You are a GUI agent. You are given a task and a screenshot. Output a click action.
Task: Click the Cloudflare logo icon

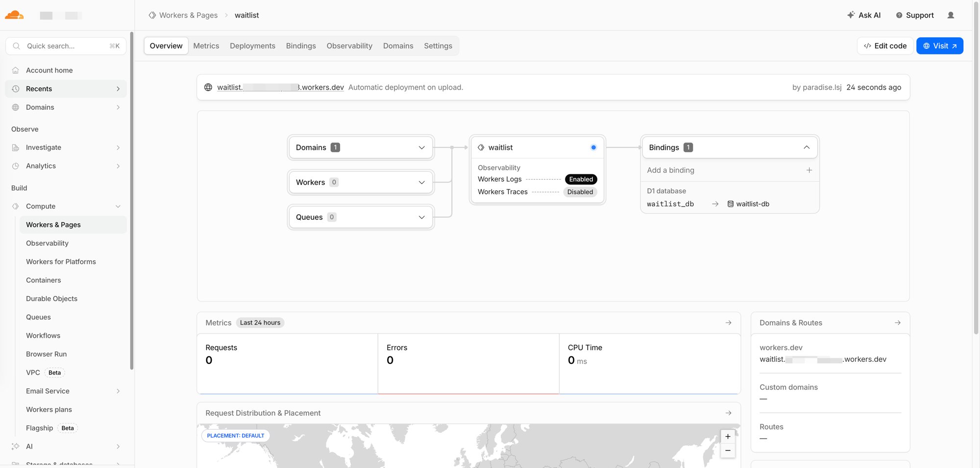(14, 15)
